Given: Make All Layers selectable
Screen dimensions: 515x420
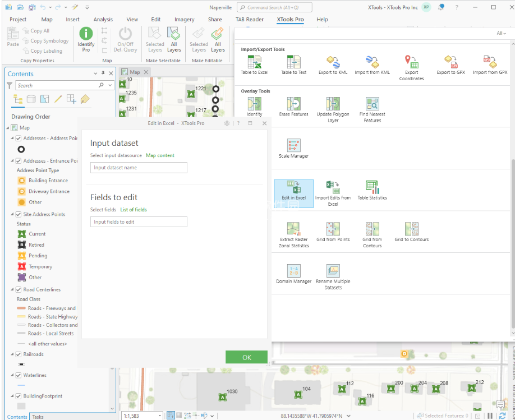Looking at the screenshot, I should coord(174,40).
